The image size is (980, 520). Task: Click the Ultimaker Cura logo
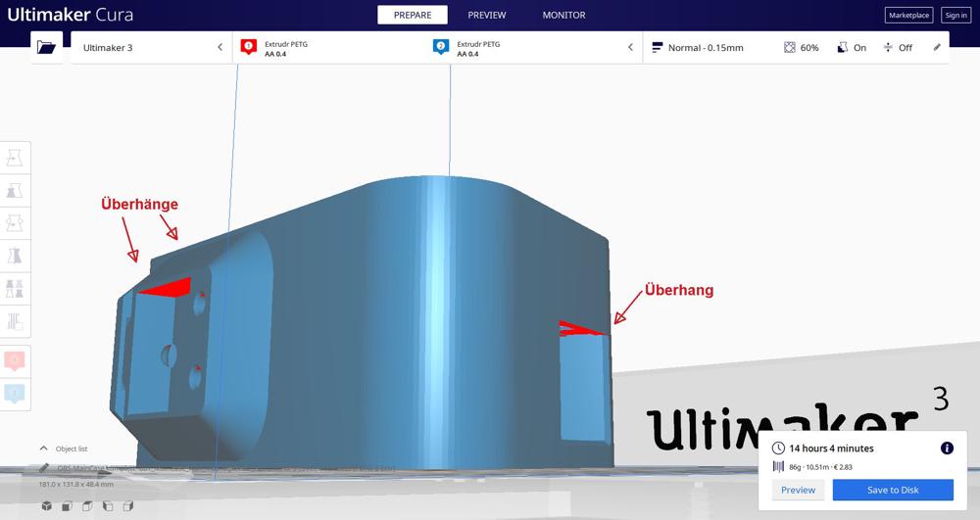tap(70, 15)
